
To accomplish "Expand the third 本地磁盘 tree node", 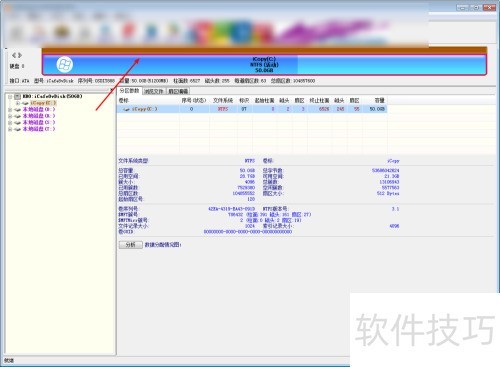I will [10, 122].
